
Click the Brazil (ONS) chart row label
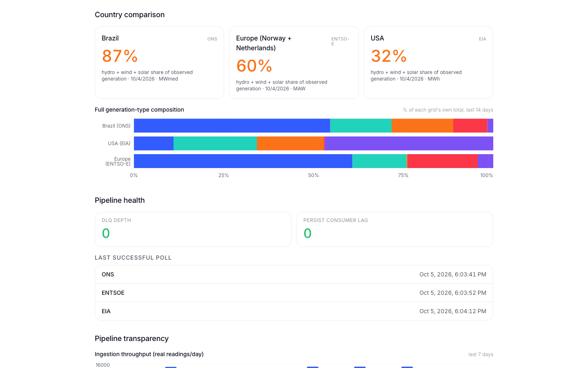116,126
